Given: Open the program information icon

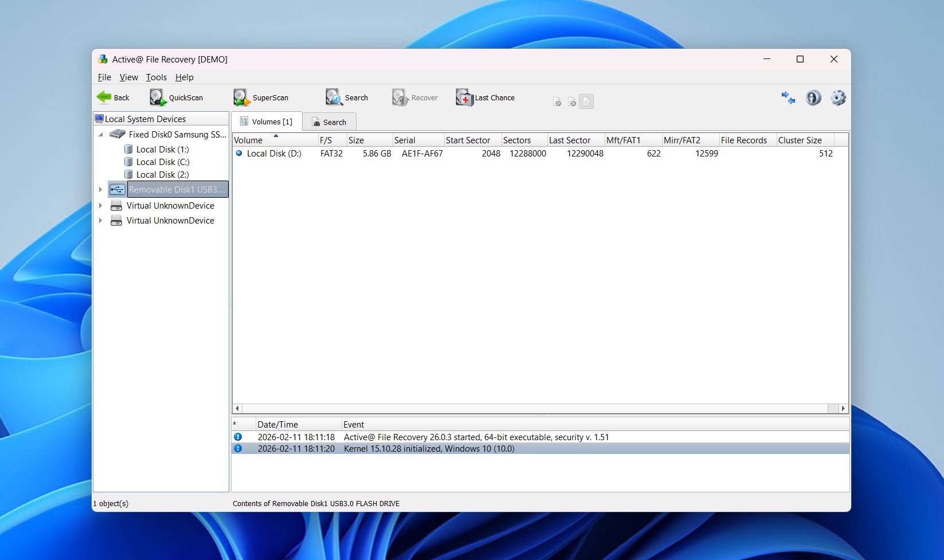Looking at the screenshot, I should pos(813,98).
